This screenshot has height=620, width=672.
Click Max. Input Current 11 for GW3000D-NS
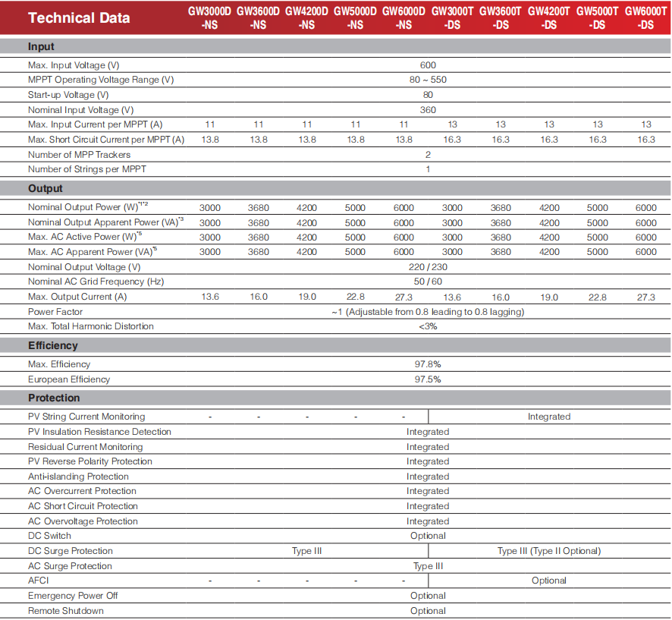210,124
